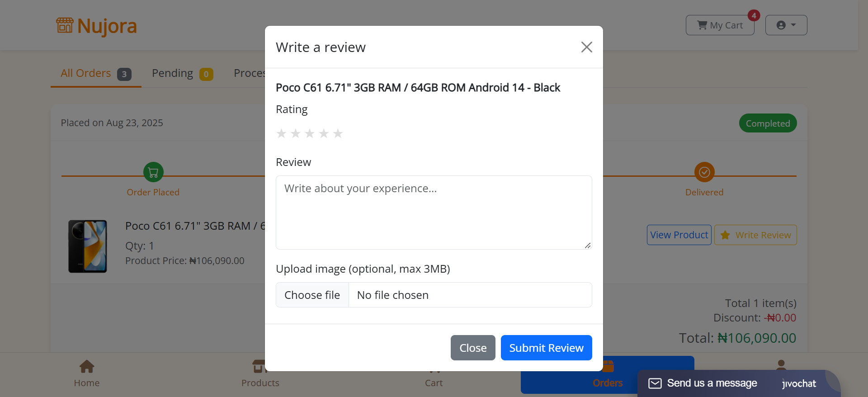Open Orders in bottom navigation
The image size is (868, 397).
(608, 375)
